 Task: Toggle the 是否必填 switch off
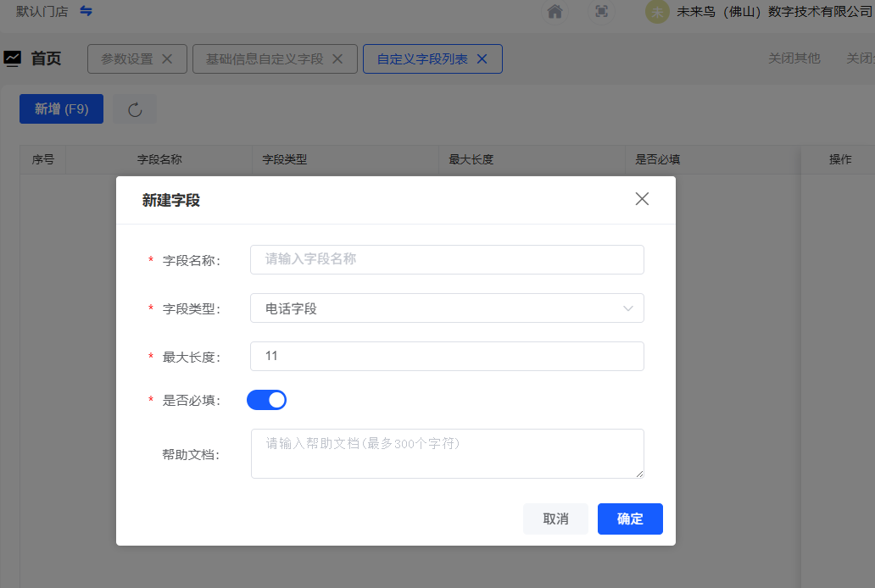pyautogui.click(x=266, y=400)
